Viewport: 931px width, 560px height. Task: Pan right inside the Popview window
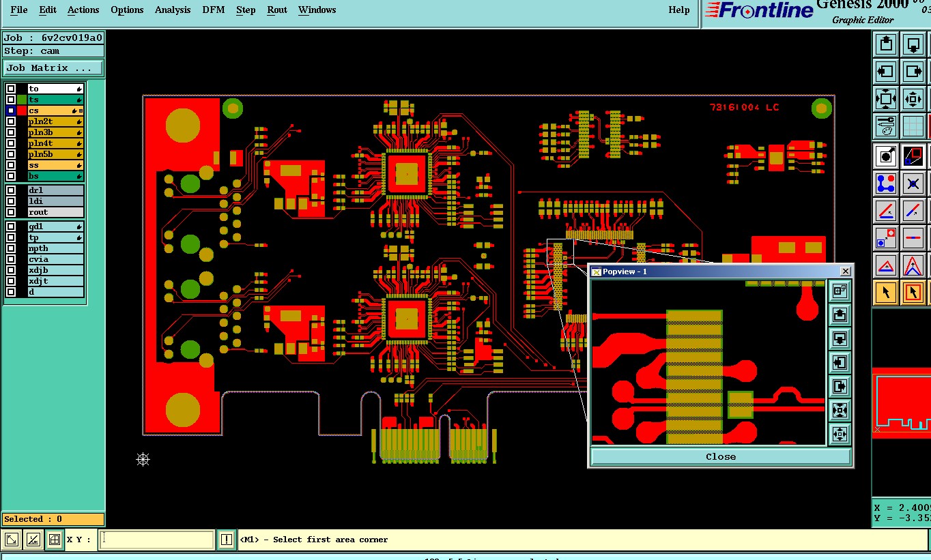coord(840,386)
